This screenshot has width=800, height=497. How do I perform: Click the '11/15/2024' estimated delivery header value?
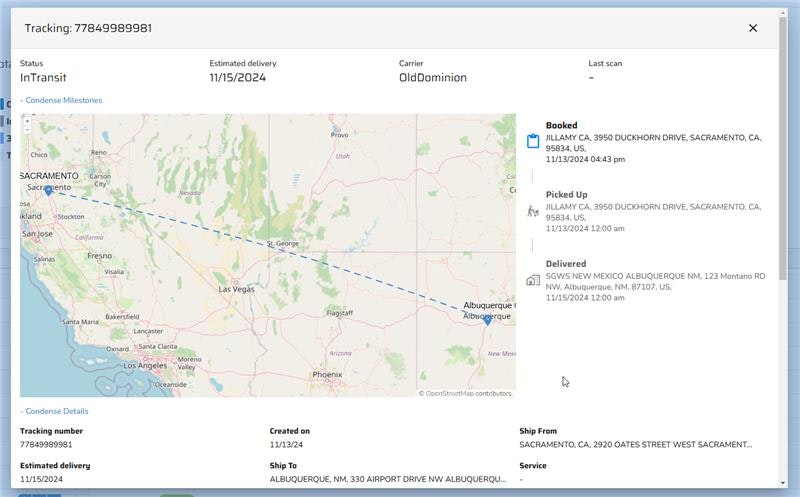(x=237, y=78)
